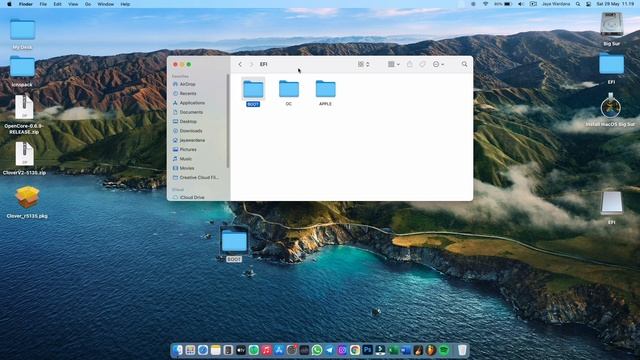Open Spotlight search in menu bar
The width and height of the screenshot is (640, 360).
(x=578, y=4)
